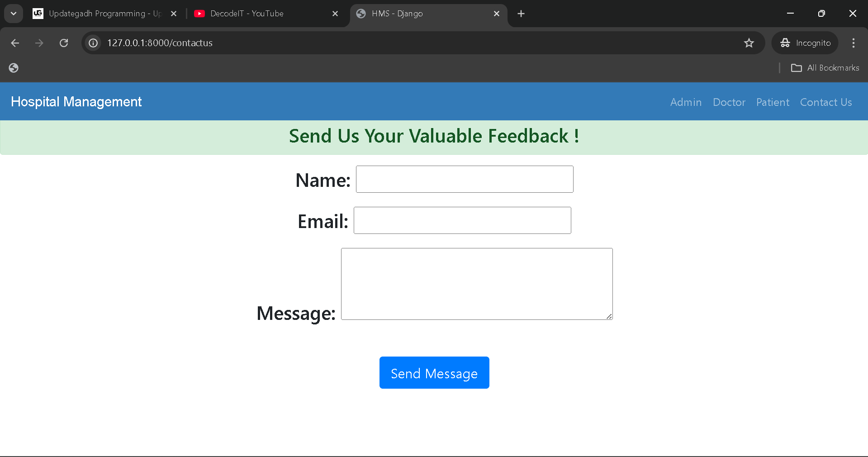
Task: Open the Admin navigation link
Action: point(686,102)
